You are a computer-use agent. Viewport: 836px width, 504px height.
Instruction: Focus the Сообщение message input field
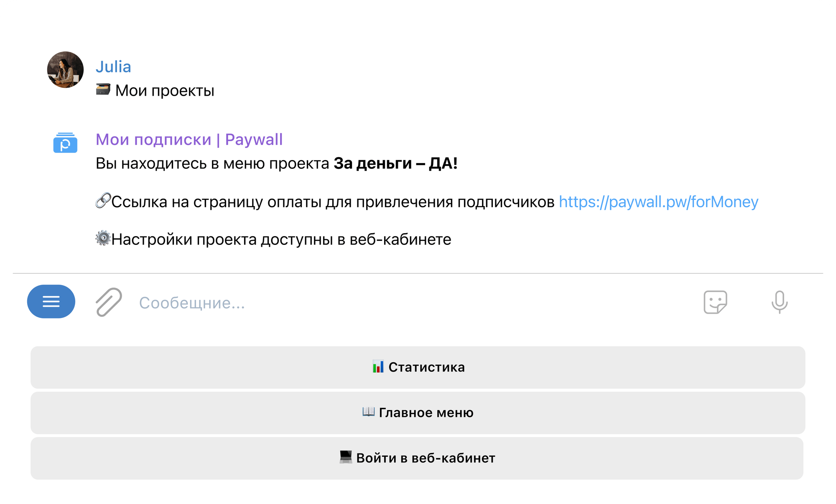click(376, 303)
